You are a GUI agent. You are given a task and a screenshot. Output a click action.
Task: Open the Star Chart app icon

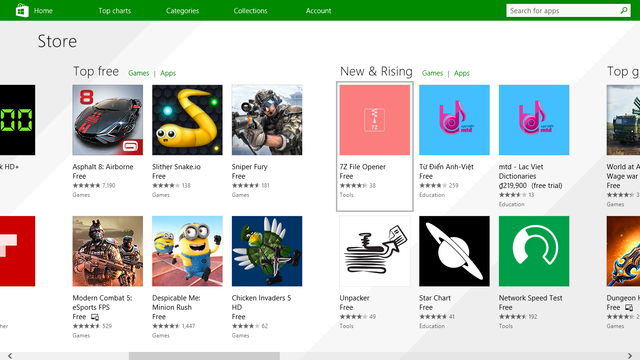coord(454,251)
